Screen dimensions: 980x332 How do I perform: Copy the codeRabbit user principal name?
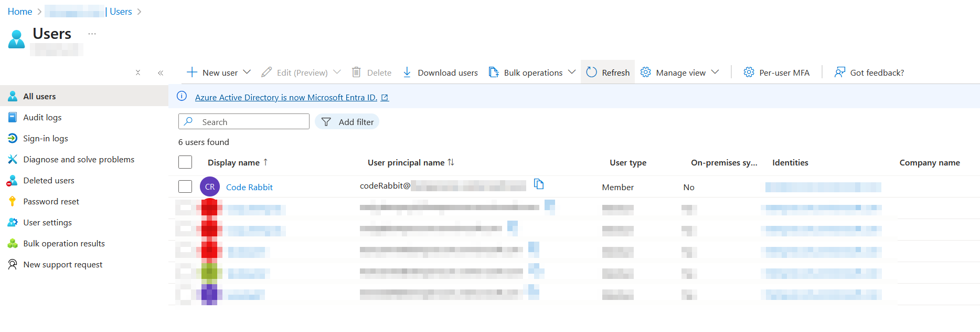coord(539,184)
